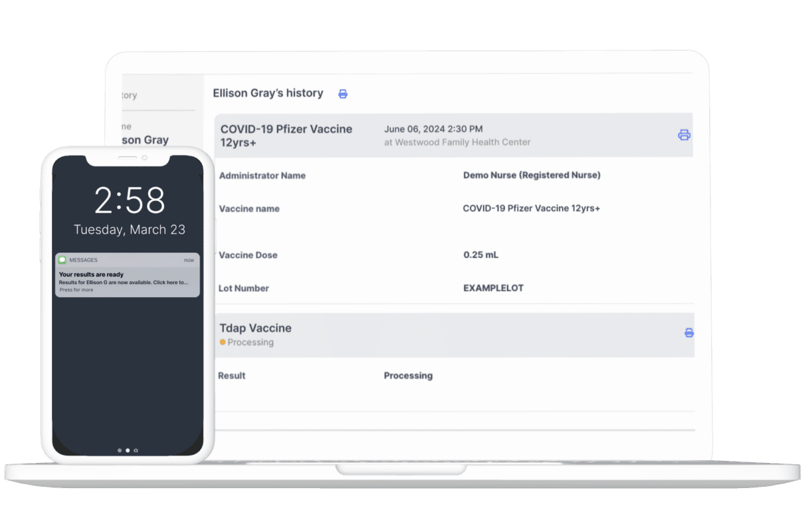Screen dimensions: 812x530
Task: Tap the camera icon on phone lock screen
Action: 136,450
